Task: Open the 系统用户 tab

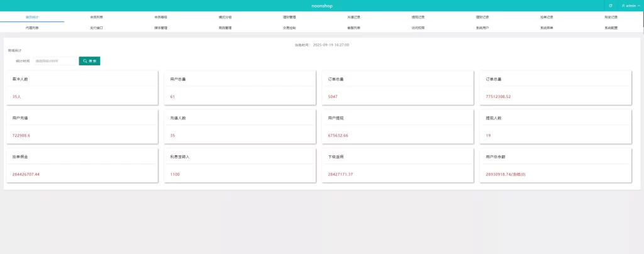Action: tap(482, 28)
